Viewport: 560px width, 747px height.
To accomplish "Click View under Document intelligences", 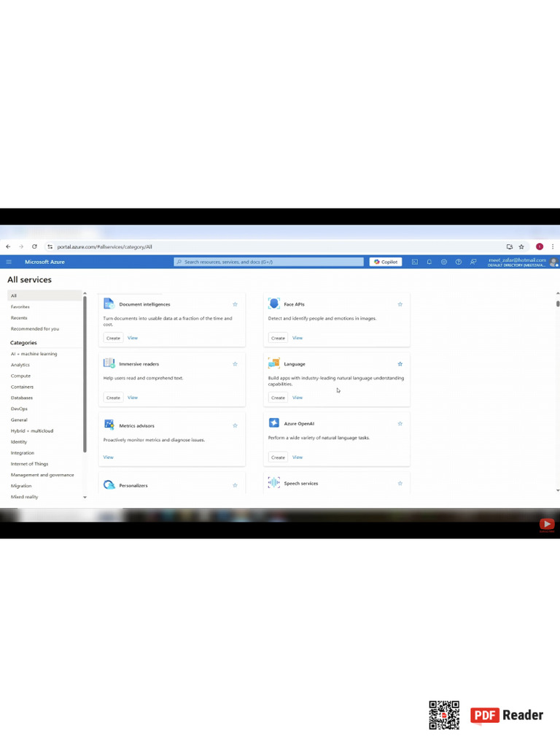I will click(133, 338).
